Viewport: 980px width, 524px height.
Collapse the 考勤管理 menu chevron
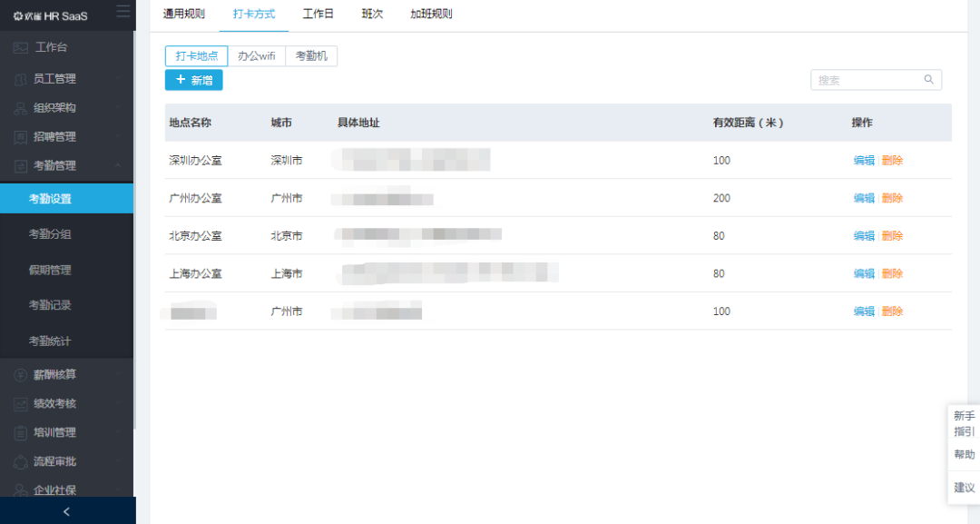click(117, 165)
